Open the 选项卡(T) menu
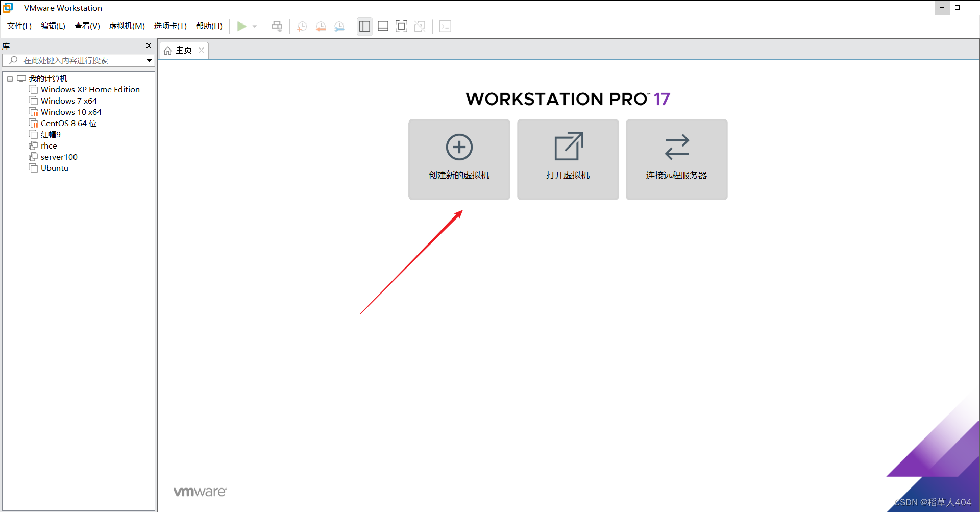Image resolution: width=980 pixels, height=512 pixels. pos(170,26)
